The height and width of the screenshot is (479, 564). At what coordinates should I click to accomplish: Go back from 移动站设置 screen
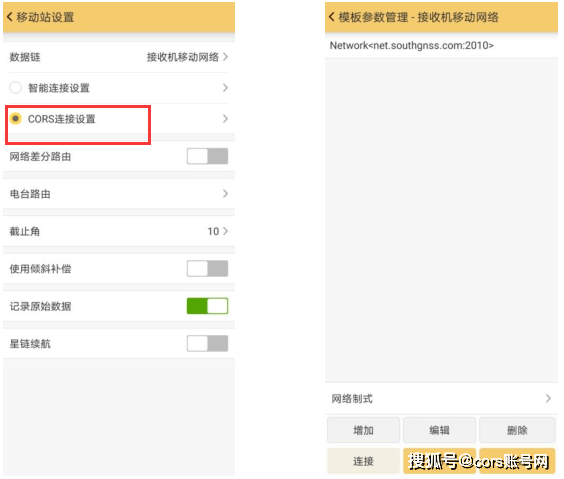click(x=10, y=17)
